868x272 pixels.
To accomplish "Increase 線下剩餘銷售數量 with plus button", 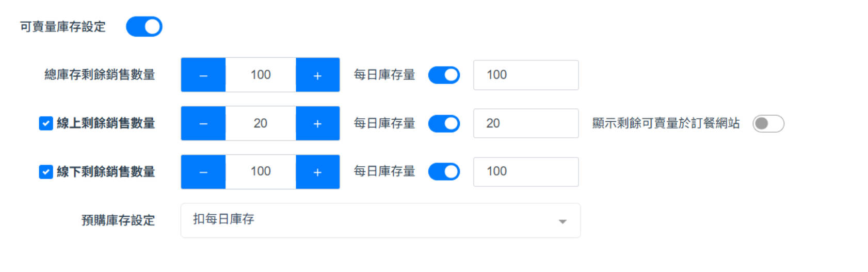I will 317,172.
